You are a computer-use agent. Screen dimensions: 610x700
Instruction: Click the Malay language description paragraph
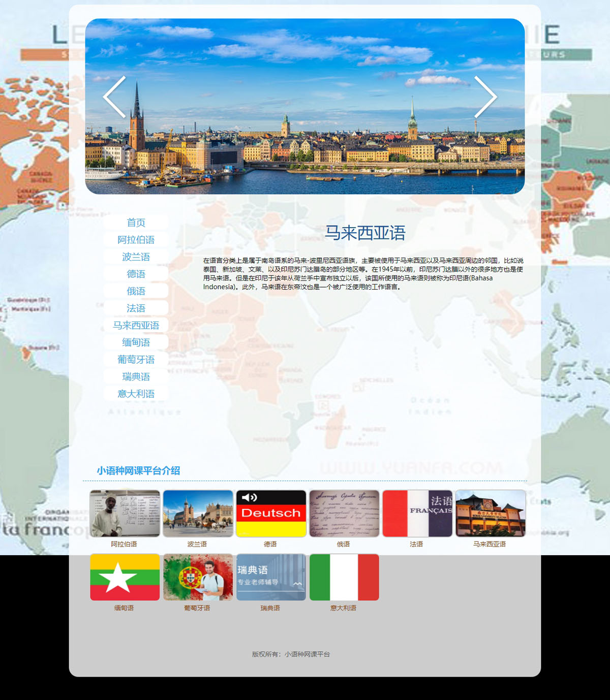pos(363,274)
